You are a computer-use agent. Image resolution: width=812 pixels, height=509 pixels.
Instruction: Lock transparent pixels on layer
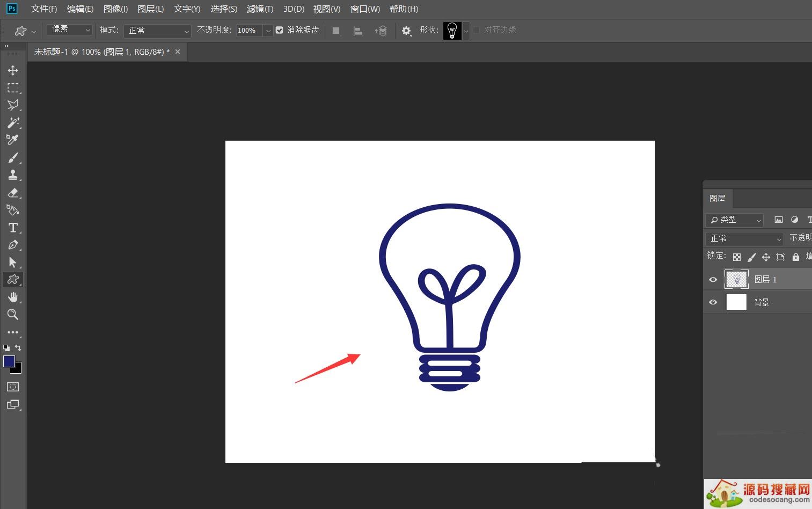[x=737, y=257]
